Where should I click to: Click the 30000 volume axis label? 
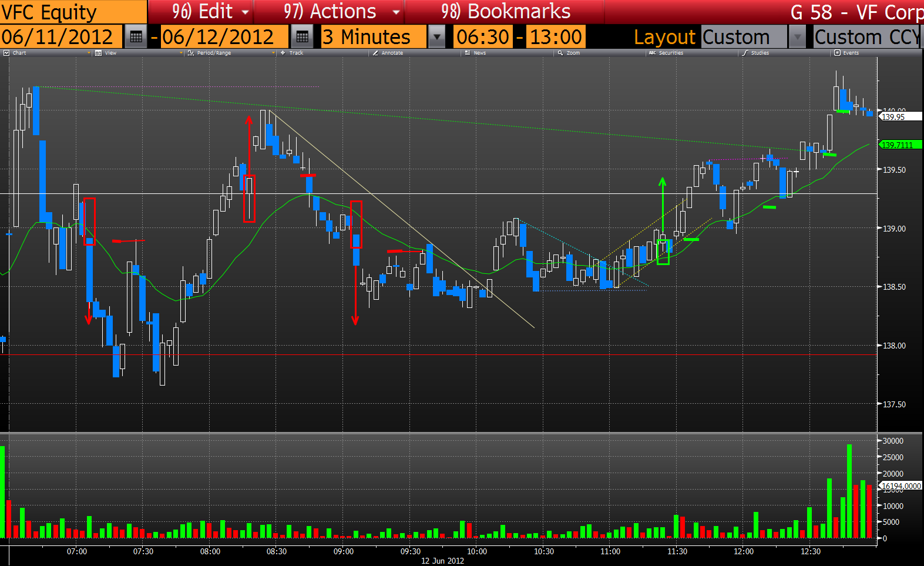pos(893,441)
